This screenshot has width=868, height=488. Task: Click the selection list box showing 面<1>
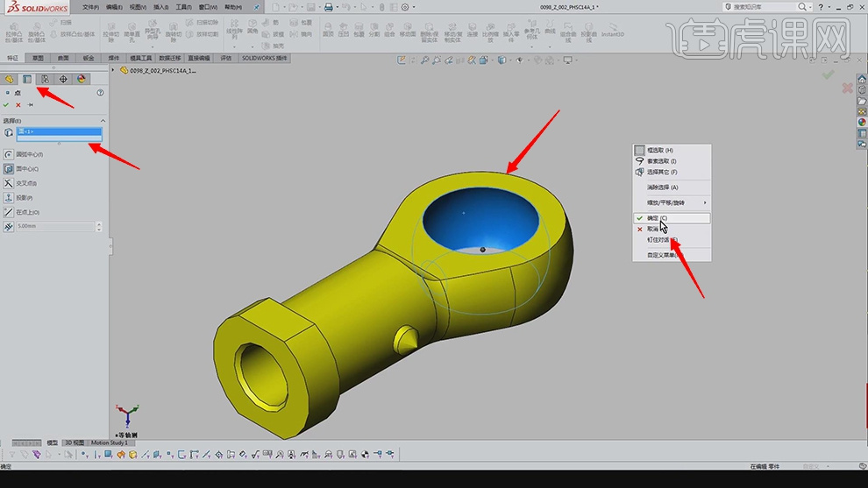click(60, 134)
